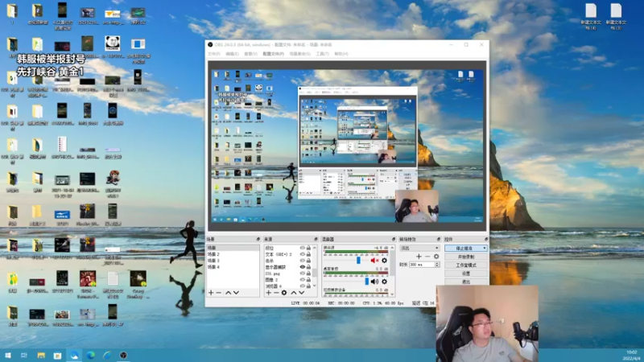Stop streaming with the 停止推流 button
Image resolution: width=644 pixels, height=362 pixels.
(466, 249)
